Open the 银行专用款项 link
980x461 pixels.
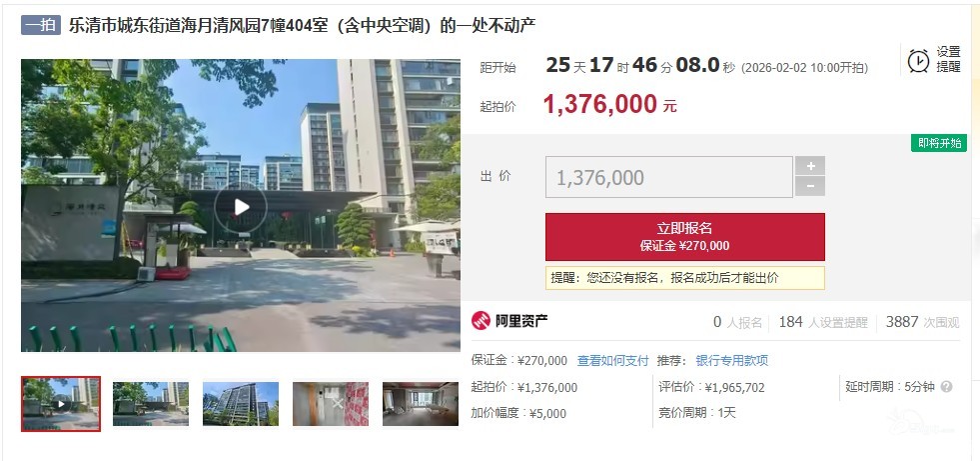click(732, 361)
